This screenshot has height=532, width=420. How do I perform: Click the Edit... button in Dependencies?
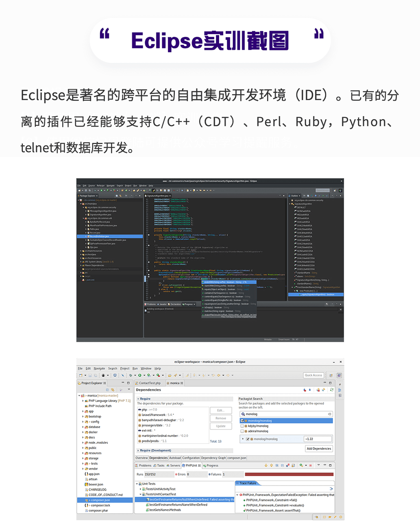221,410
